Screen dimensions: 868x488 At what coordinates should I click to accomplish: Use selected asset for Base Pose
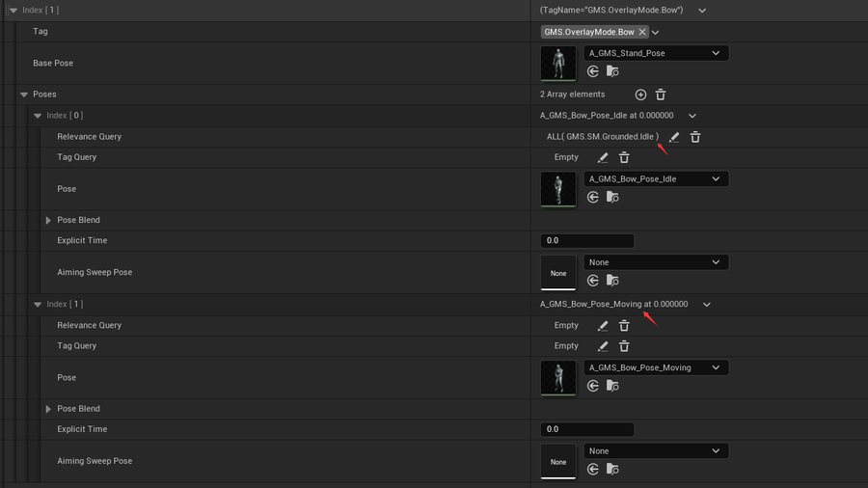point(593,71)
